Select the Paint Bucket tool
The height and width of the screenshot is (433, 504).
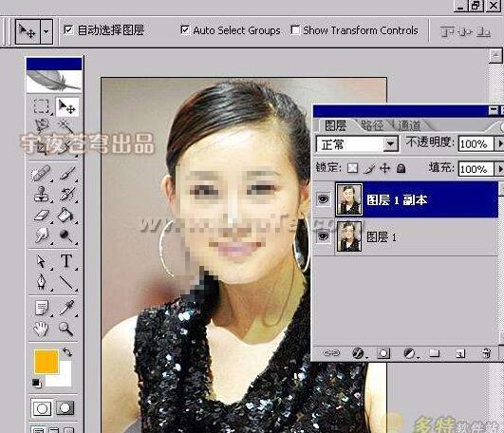coord(66,215)
